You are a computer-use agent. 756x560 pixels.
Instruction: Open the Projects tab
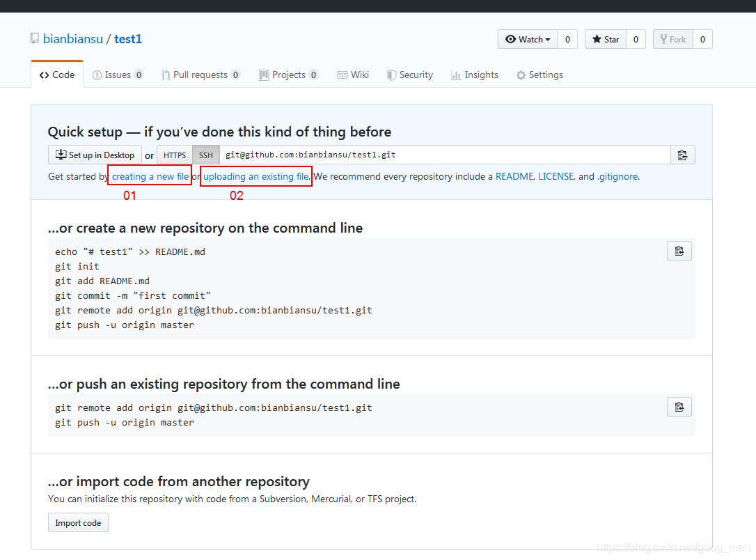point(289,75)
